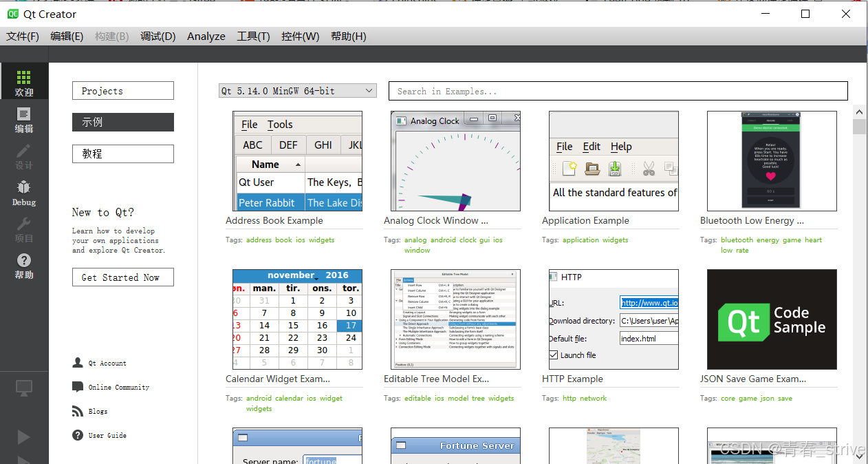Click the Editable Tree Model Ex... title
The width and height of the screenshot is (868, 464).
point(437,379)
